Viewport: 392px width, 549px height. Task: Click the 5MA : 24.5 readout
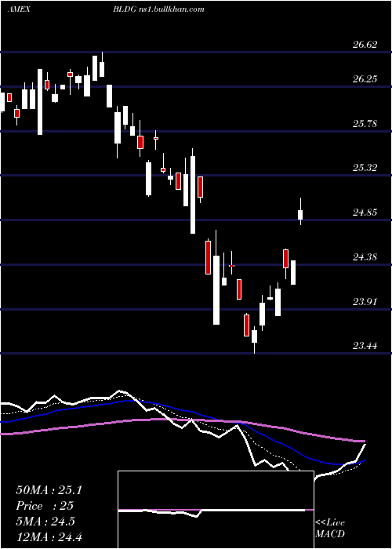tap(45, 522)
